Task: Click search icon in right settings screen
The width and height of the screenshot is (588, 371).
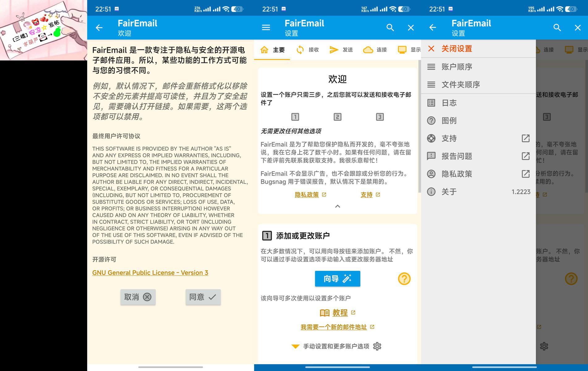Action: click(x=557, y=28)
